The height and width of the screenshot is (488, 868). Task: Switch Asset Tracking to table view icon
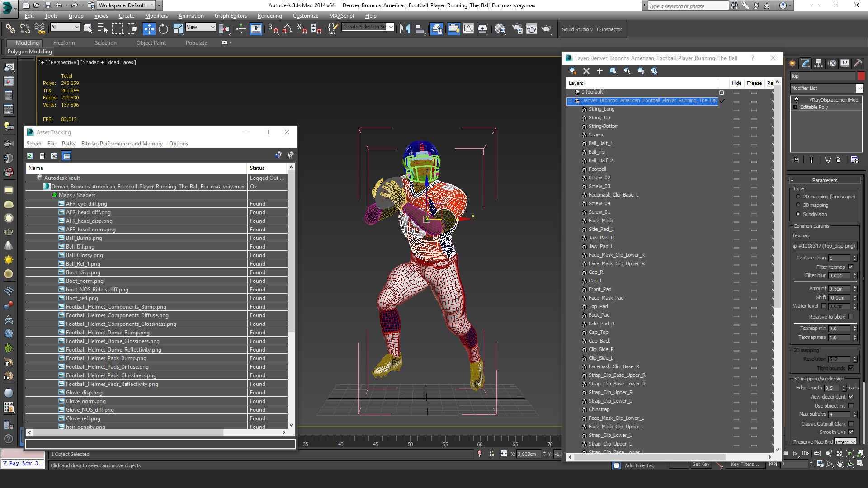click(x=67, y=156)
